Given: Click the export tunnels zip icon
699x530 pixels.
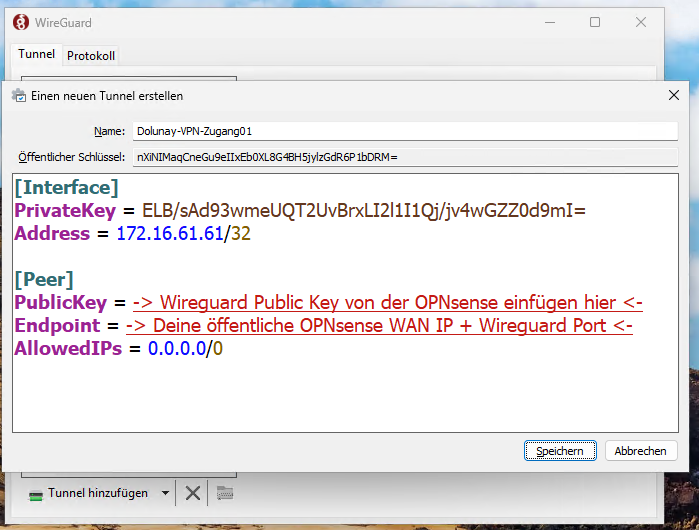Looking at the screenshot, I should click(224, 493).
